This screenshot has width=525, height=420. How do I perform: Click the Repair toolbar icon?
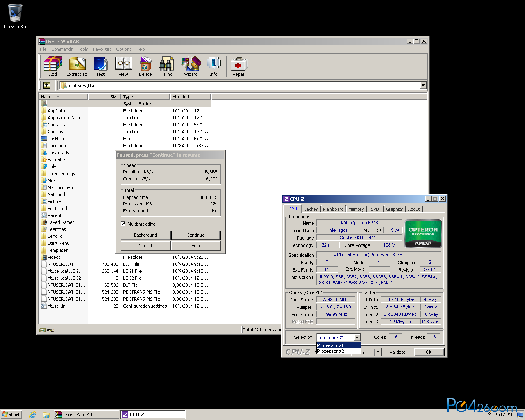239,66
